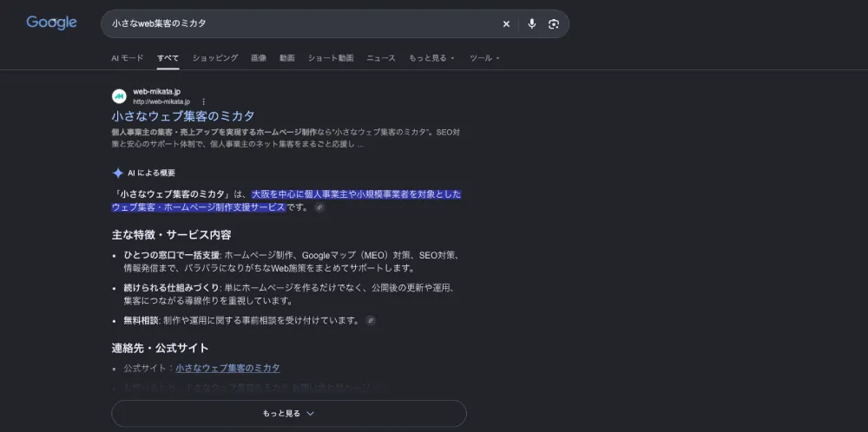The width and height of the screenshot is (868, 432).
Task: Open the ニュース tab
Action: (381, 58)
